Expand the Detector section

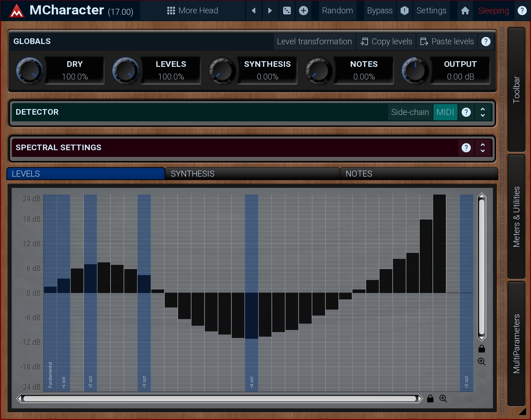pyautogui.click(x=483, y=112)
